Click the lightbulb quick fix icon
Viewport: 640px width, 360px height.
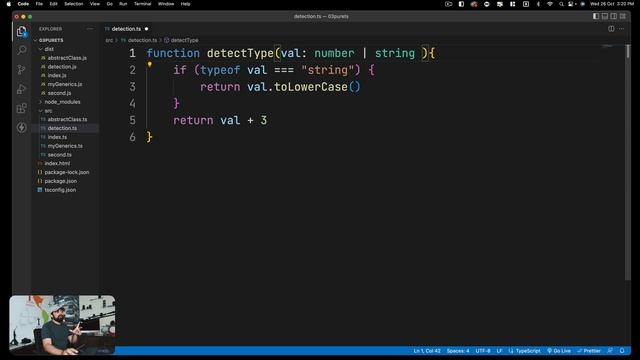(150, 64)
